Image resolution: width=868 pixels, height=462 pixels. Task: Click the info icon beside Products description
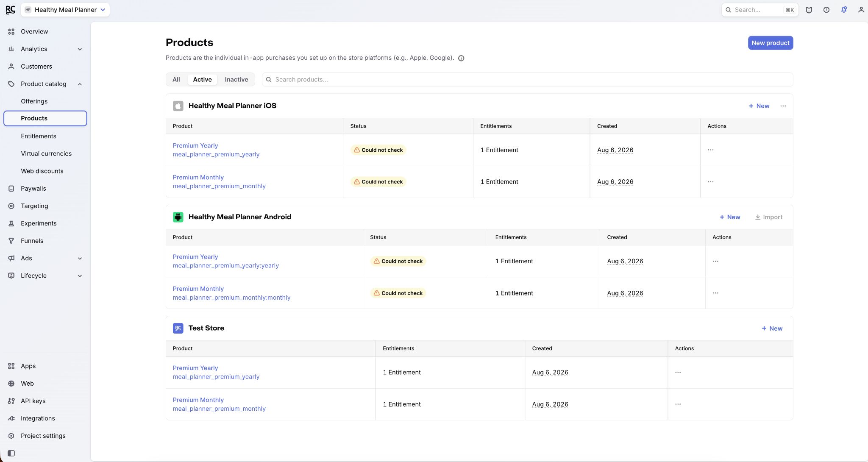point(461,58)
